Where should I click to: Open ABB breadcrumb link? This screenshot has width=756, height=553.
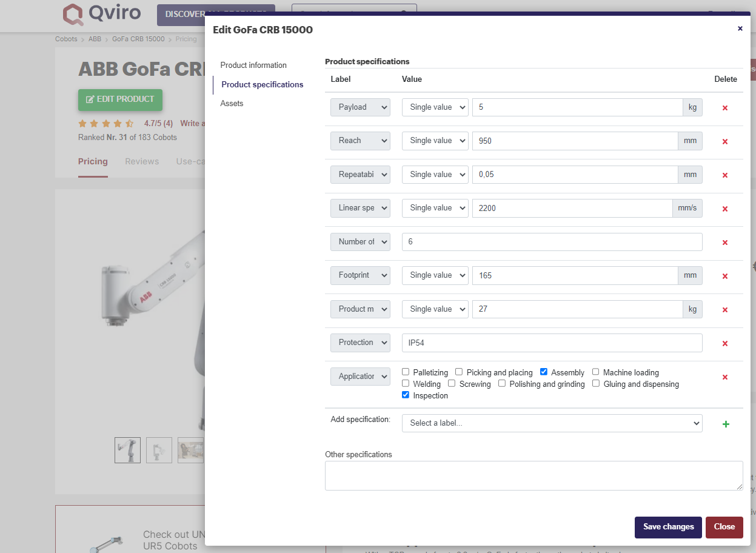(95, 39)
